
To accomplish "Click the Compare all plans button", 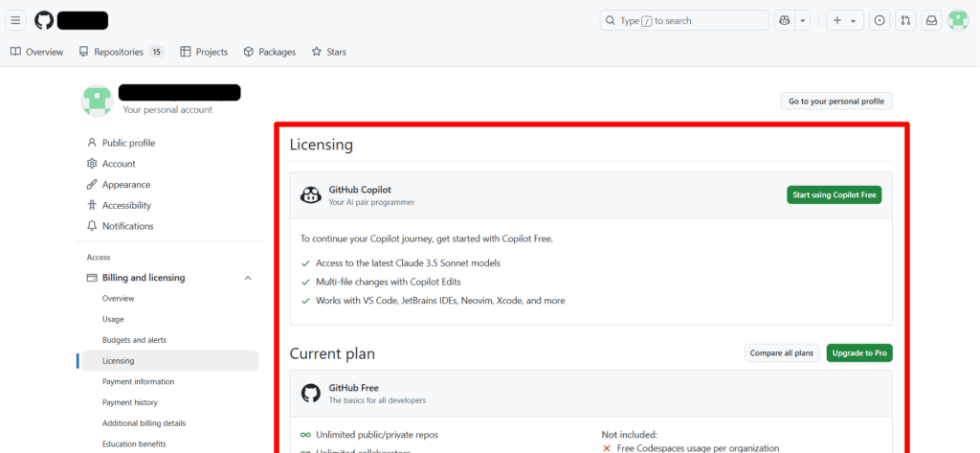I will point(782,352).
